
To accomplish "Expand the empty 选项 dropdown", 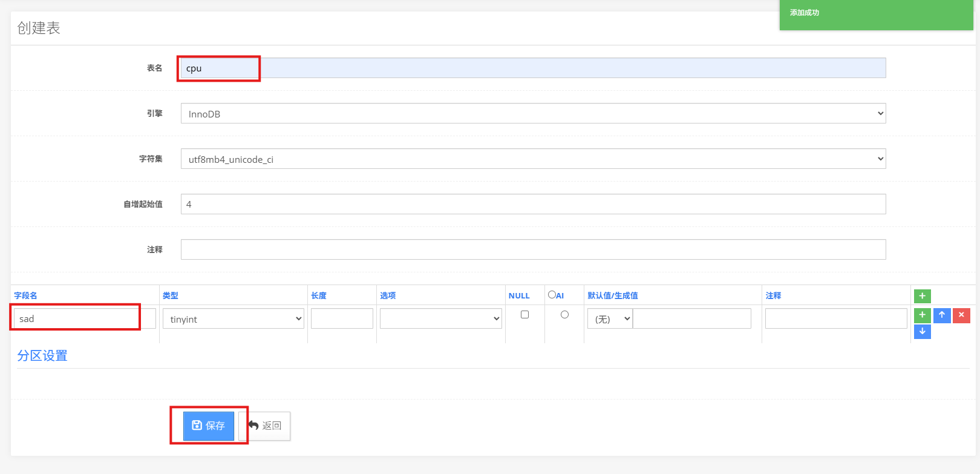I will [x=440, y=319].
